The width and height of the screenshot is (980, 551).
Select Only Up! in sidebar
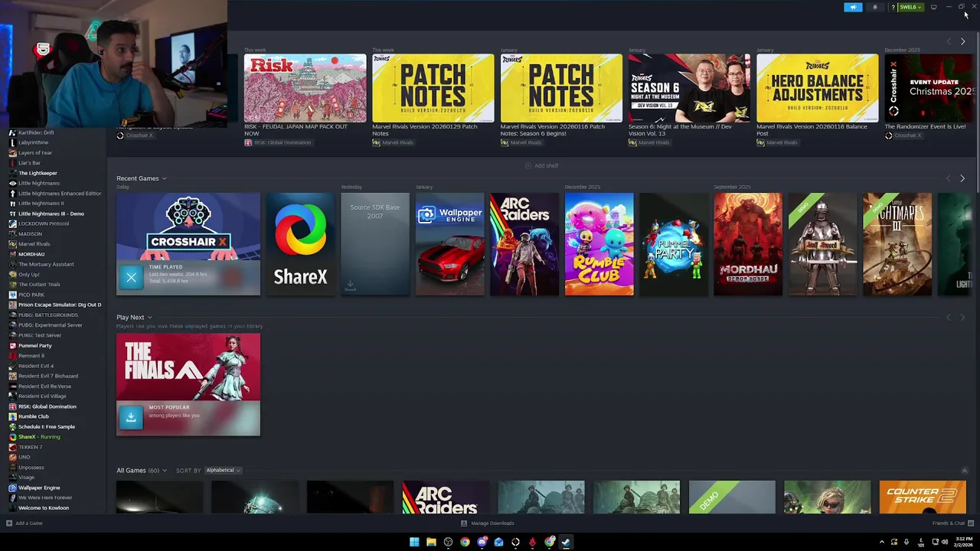(x=28, y=274)
